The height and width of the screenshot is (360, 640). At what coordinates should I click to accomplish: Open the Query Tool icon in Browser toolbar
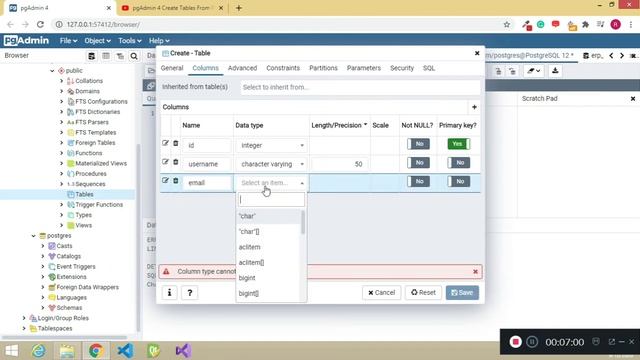coord(91,56)
